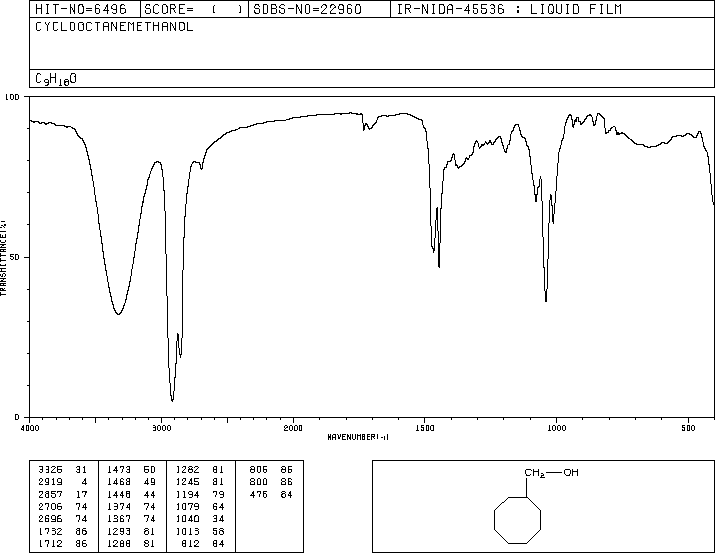Click the broad O-H absorption minimum near 3326

(118, 314)
